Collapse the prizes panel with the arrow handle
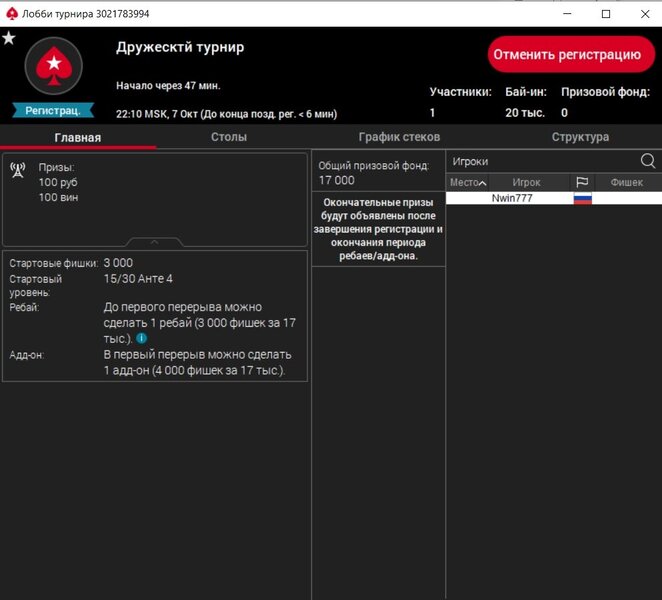Viewport: 662px width, 600px height. coord(153,242)
